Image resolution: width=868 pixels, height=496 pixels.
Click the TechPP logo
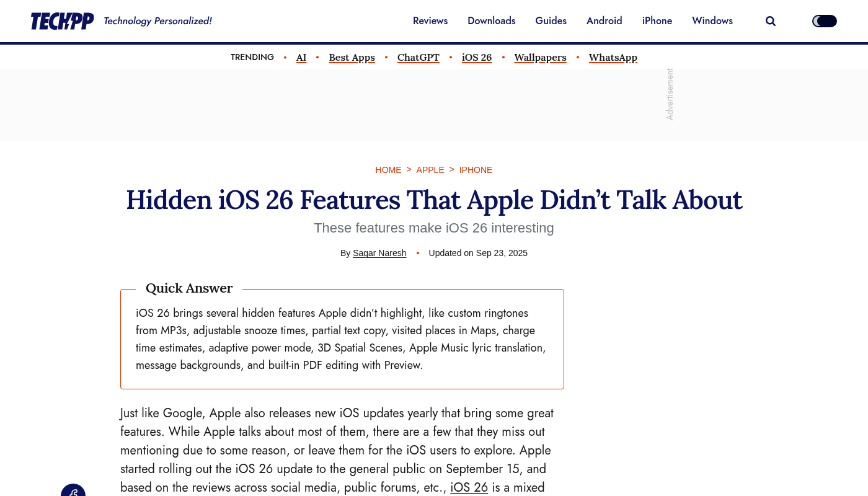(62, 21)
